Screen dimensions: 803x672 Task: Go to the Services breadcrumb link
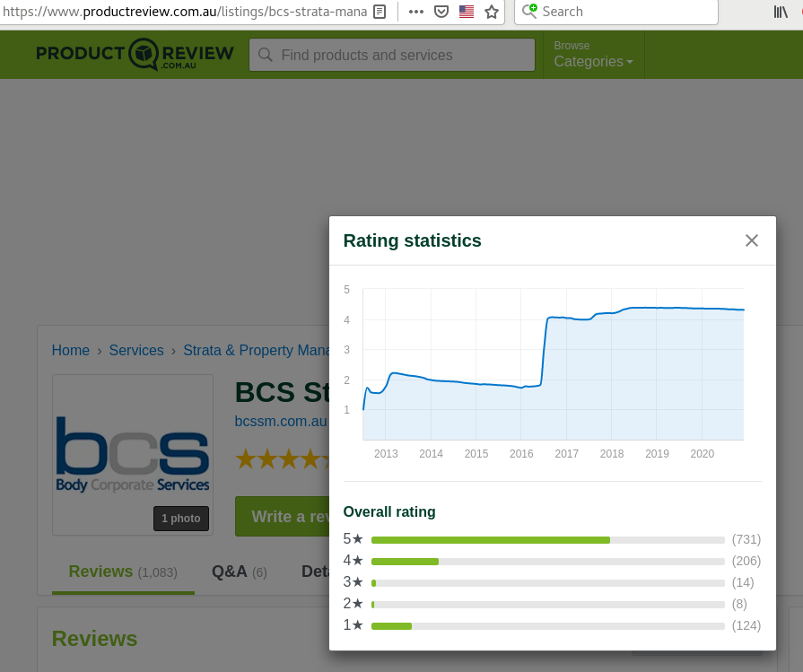(136, 350)
